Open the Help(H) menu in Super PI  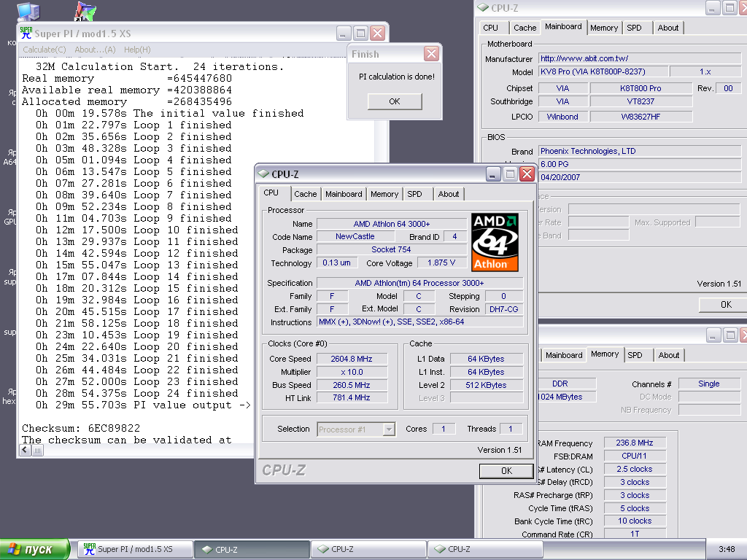pos(137,50)
